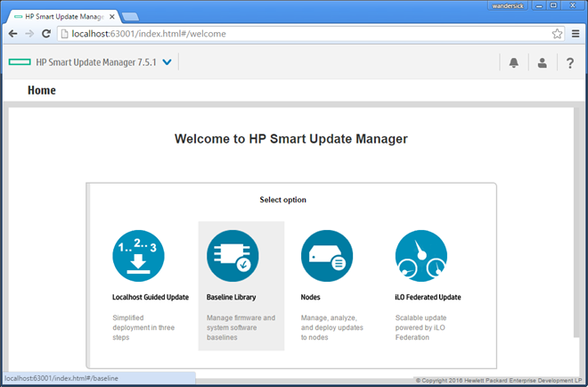Open the Baseline Library chip icon
The width and height of the screenshot is (588, 387).
[x=233, y=256]
